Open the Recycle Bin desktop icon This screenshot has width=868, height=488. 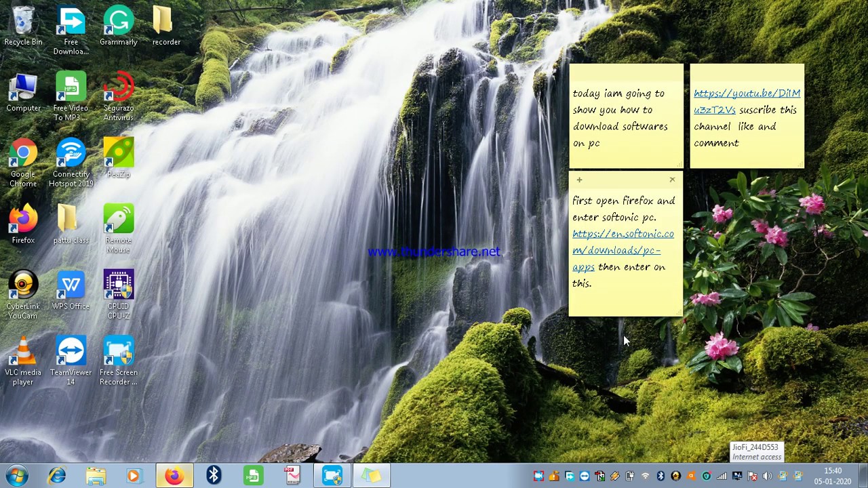23,26
